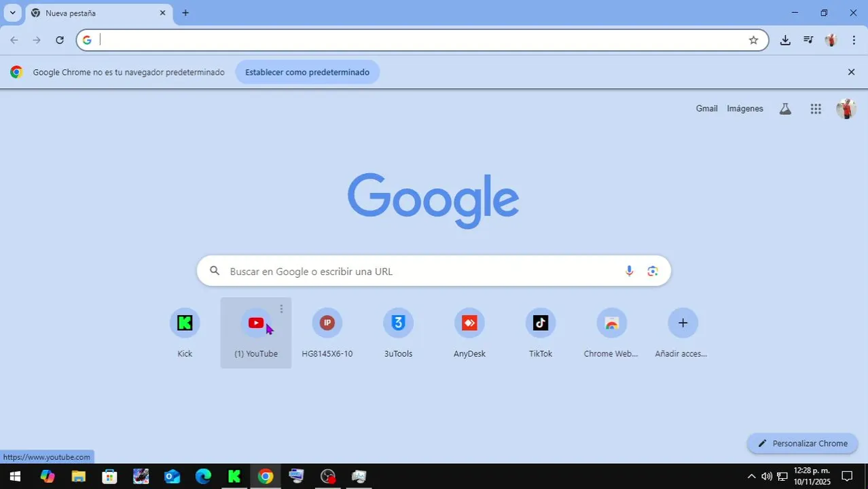Show hidden system tray icons

pyautogui.click(x=751, y=476)
